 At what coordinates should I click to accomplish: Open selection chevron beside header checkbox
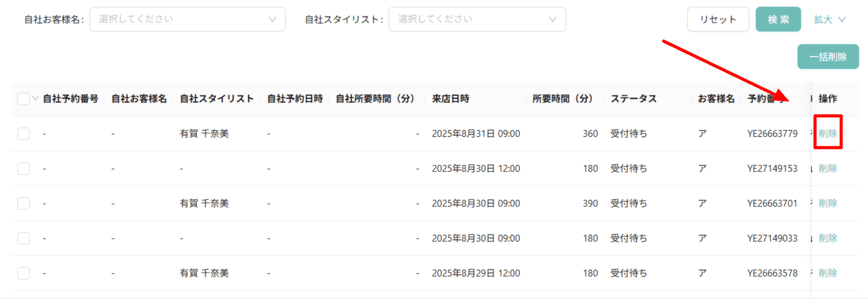point(35,98)
